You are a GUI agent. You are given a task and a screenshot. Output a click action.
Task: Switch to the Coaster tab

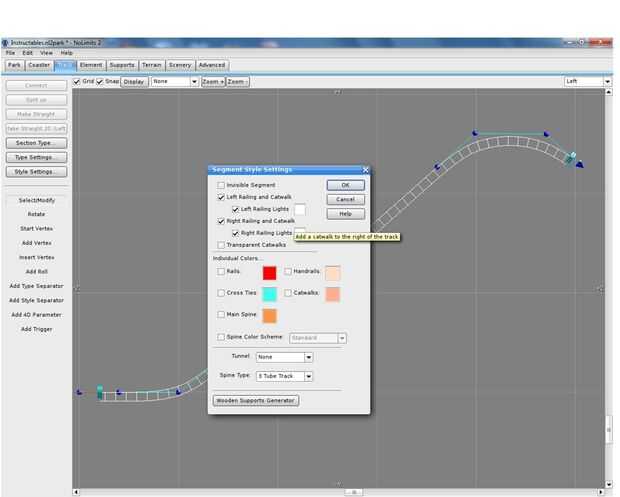point(39,65)
